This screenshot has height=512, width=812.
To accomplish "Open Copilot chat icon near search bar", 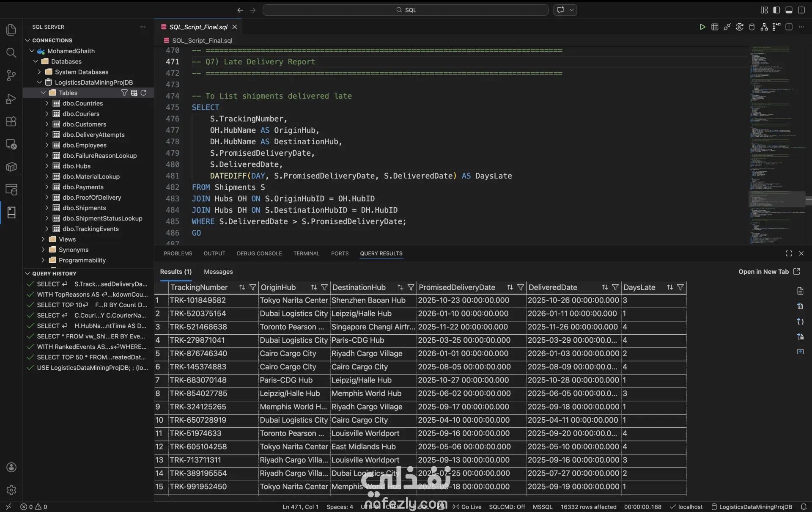I will click(x=561, y=10).
